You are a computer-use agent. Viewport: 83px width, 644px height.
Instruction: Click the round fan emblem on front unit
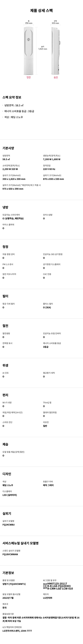(29, 39)
